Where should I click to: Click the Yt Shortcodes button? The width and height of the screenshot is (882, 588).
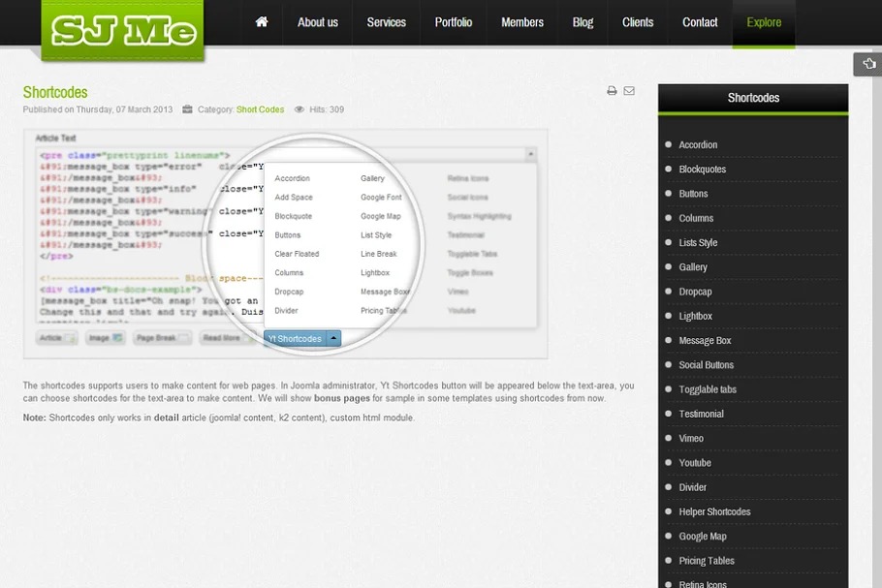[x=294, y=339]
